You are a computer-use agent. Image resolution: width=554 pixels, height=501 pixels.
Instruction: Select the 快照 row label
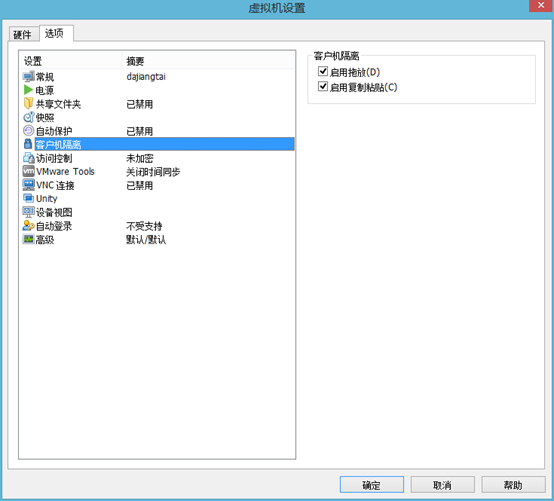pos(45,118)
